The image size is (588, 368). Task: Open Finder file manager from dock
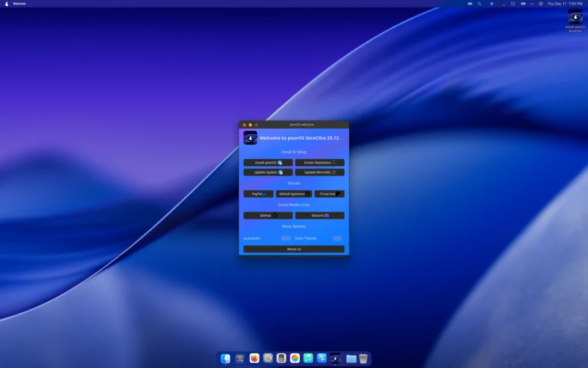point(226,358)
